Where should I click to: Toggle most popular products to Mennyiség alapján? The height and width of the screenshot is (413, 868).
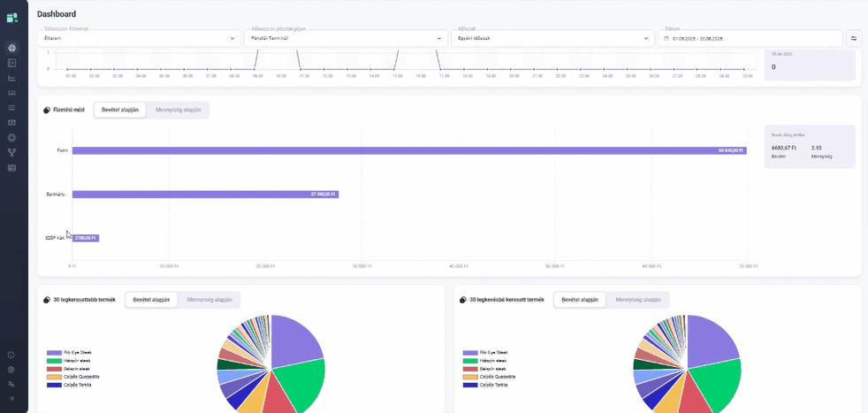click(209, 300)
